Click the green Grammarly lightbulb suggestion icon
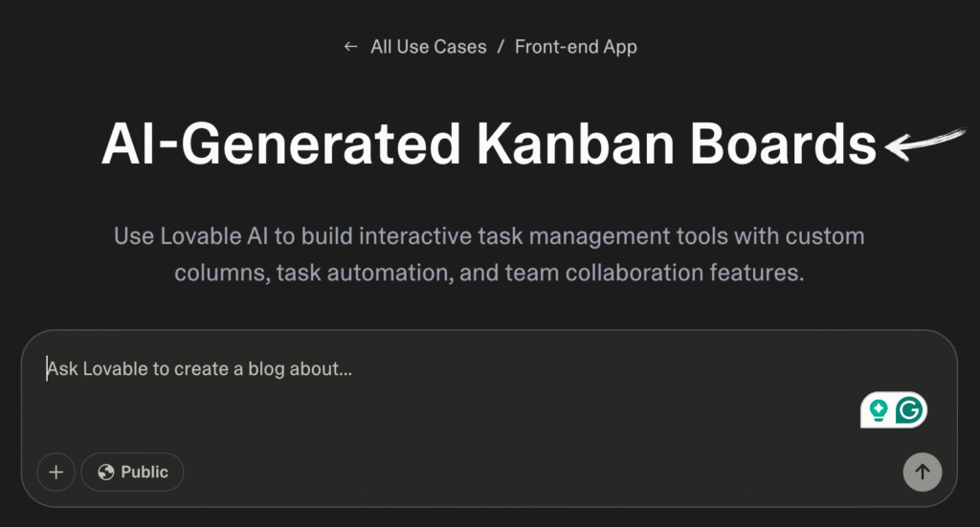The image size is (980, 527). coord(879,410)
